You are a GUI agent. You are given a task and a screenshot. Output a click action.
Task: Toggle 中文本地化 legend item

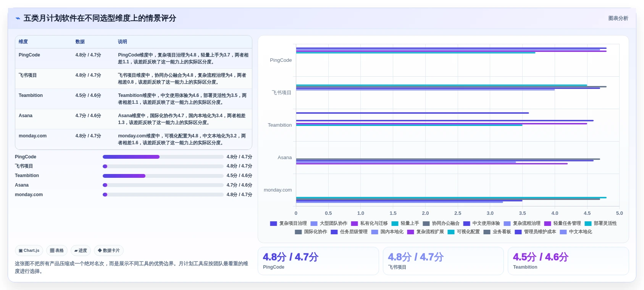pyautogui.click(x=576, y=232)
